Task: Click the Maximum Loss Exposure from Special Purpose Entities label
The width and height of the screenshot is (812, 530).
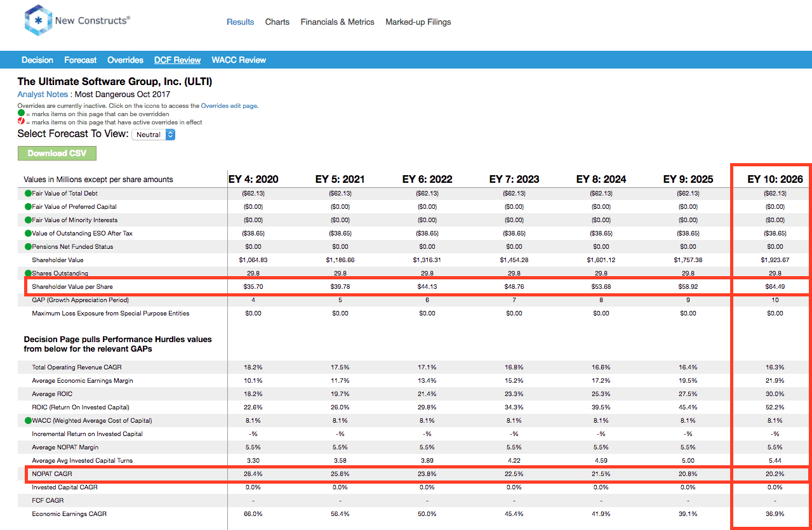Action: [110, 313]
